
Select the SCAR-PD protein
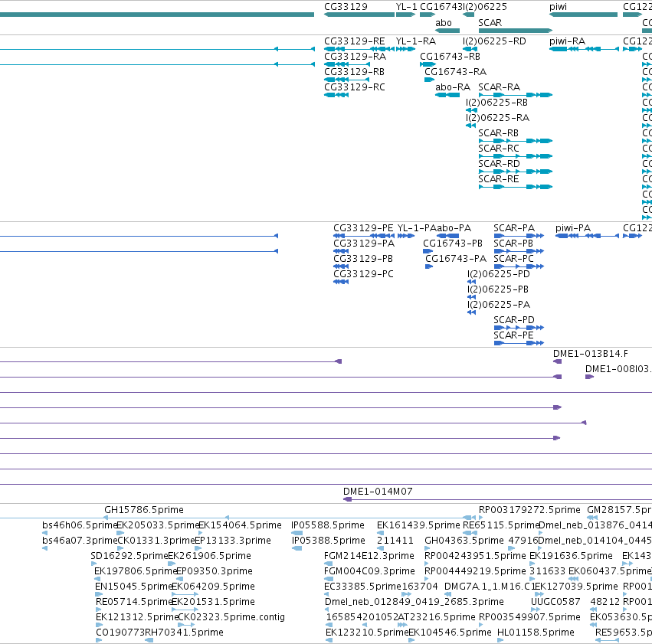[x=519, y=328]
